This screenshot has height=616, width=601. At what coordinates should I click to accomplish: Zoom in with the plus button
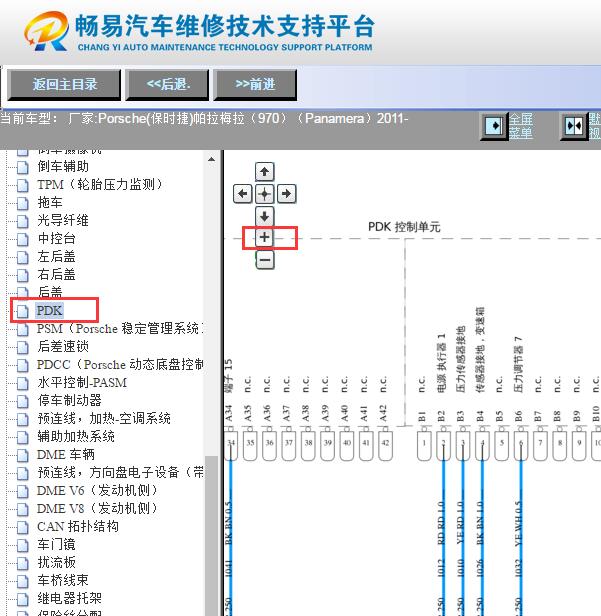coord(264,238)
